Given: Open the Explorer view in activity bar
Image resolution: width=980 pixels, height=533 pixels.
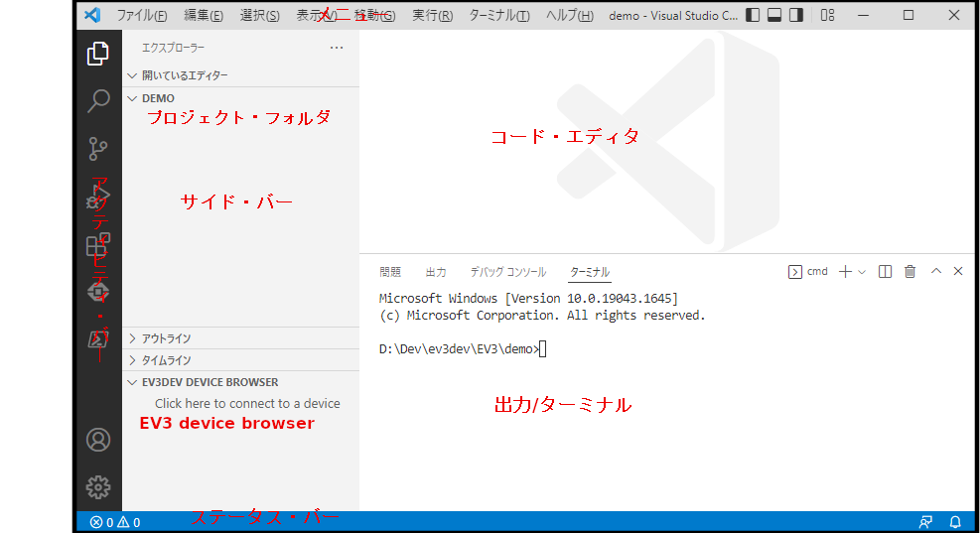Looking at the screenshot, I should (98, 54).
